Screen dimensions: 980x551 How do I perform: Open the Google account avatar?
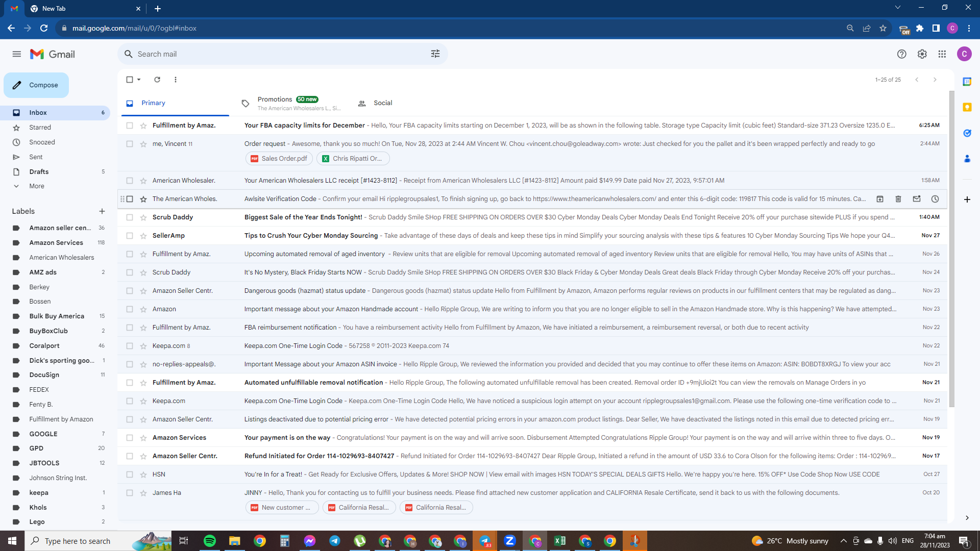(x=964, y=54)
